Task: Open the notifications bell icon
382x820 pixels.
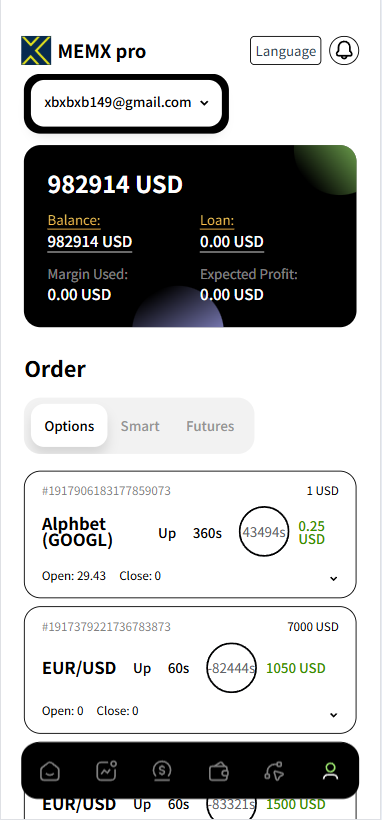Action: coord(344,50)
